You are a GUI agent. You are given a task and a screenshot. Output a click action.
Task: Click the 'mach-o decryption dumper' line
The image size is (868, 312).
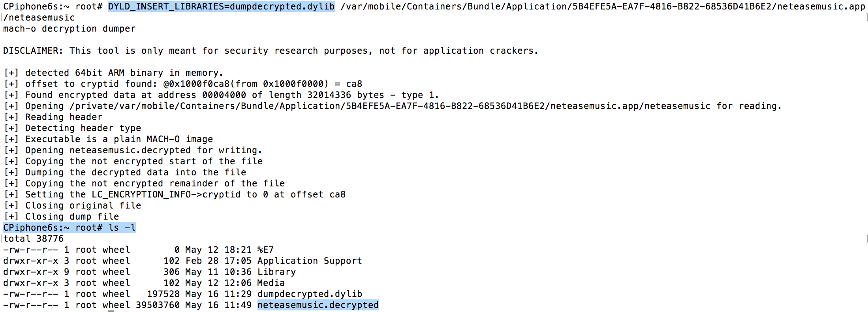(69, 29)
